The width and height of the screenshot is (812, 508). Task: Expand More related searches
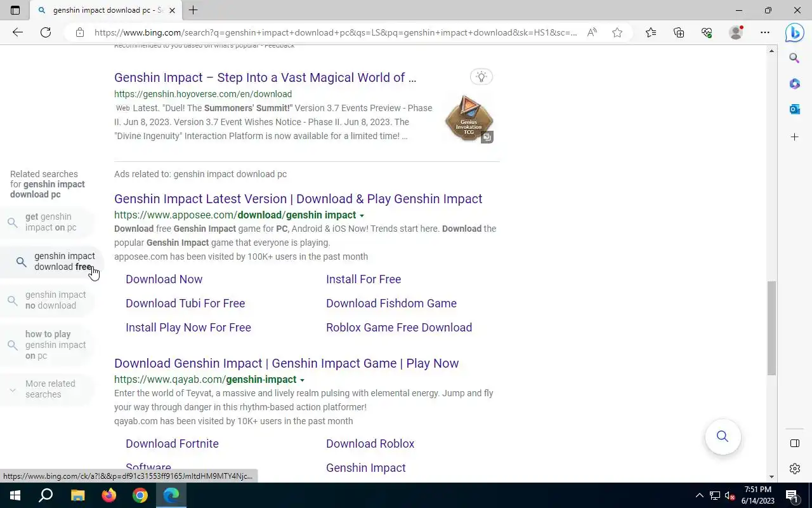[x=48, y=389]
